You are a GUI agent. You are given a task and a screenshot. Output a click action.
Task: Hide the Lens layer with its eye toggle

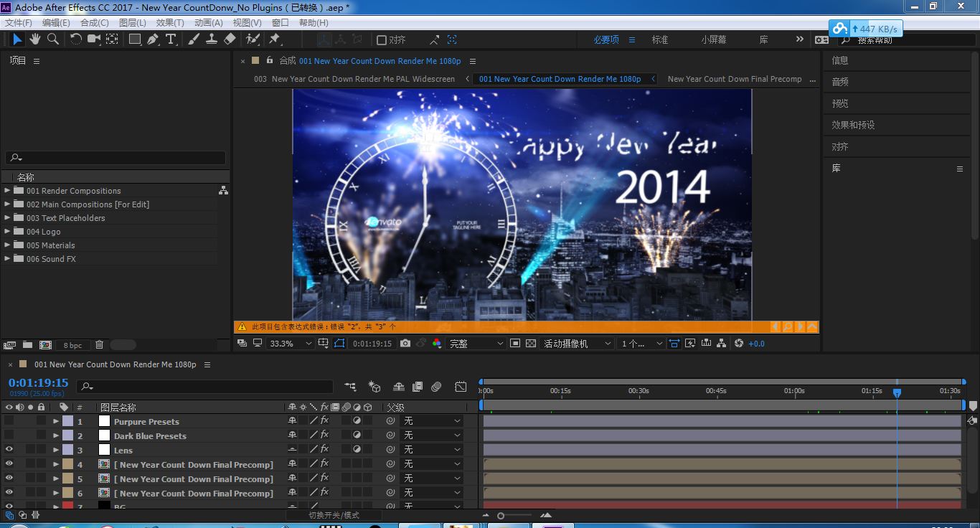(9, 450)
